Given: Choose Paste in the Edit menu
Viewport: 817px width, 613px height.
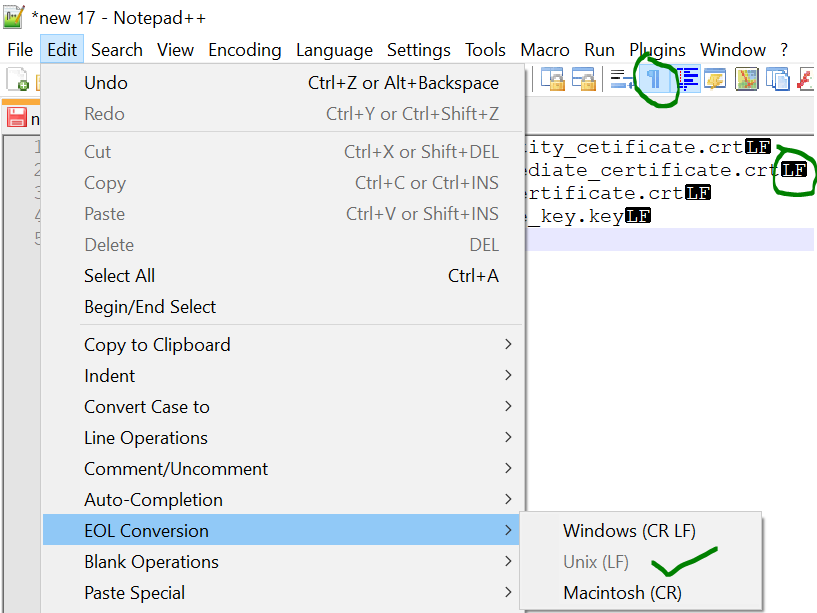Looking at the screenshot, I should pos(282,214).
